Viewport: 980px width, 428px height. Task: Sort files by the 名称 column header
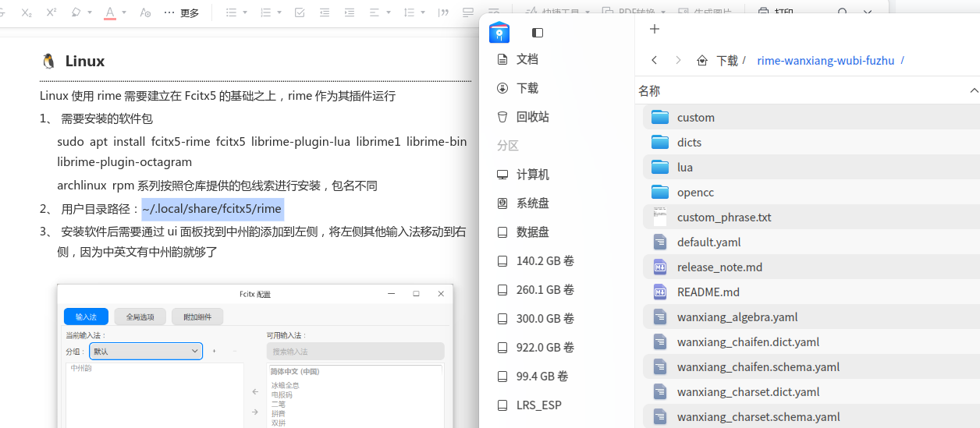pos(649,91)
